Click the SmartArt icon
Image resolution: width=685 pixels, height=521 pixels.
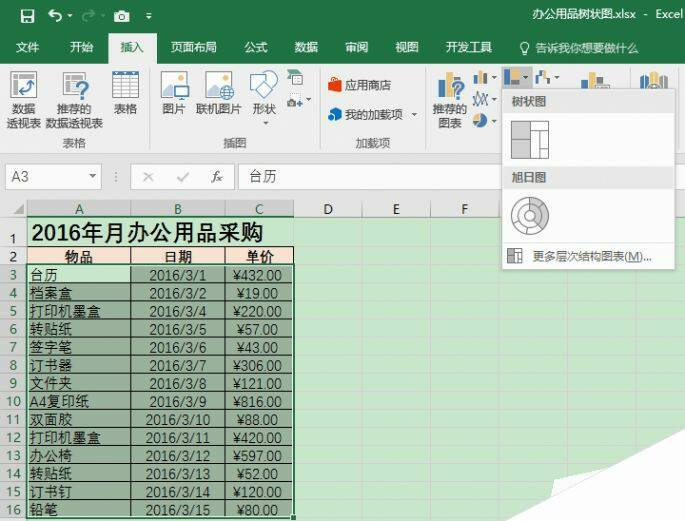click(296, 77)
